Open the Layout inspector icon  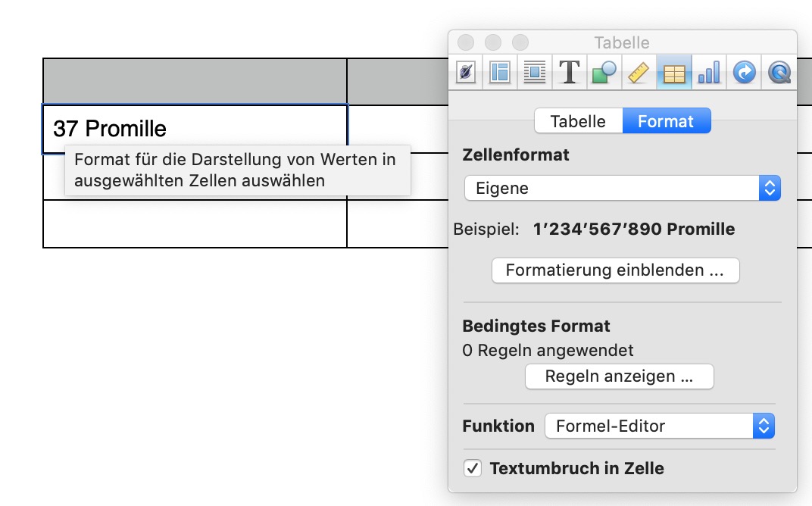501,73
